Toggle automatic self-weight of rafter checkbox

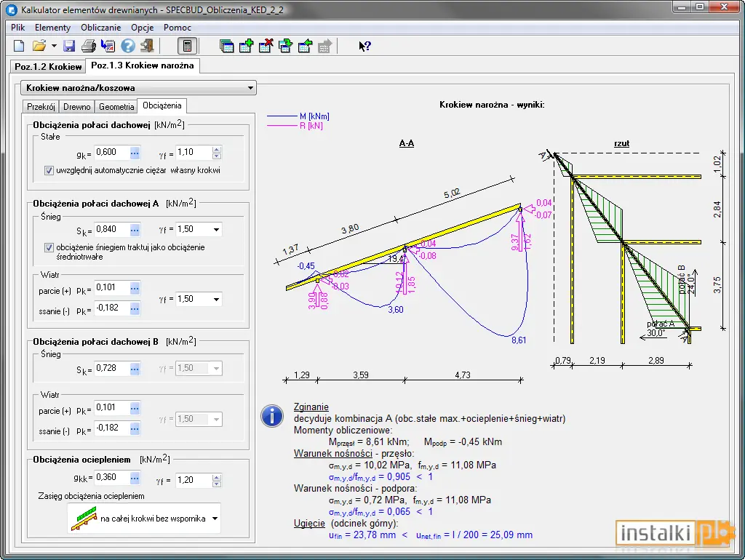click(x=49, y=170)
